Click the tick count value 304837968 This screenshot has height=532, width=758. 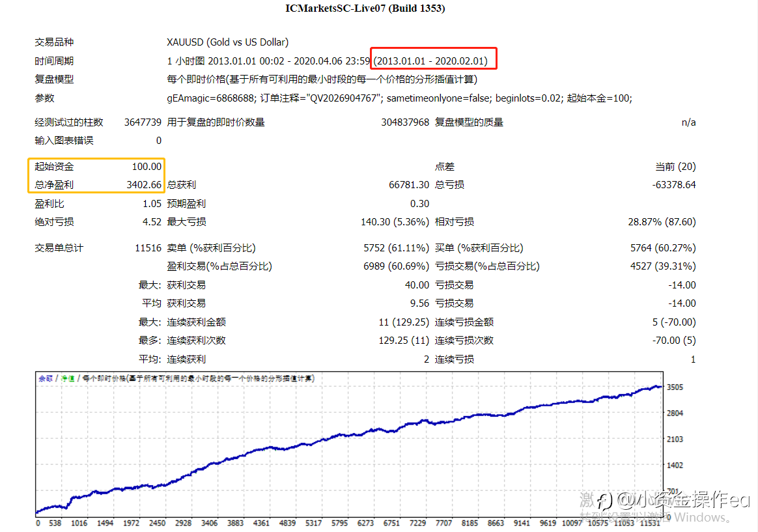(405, 122)
